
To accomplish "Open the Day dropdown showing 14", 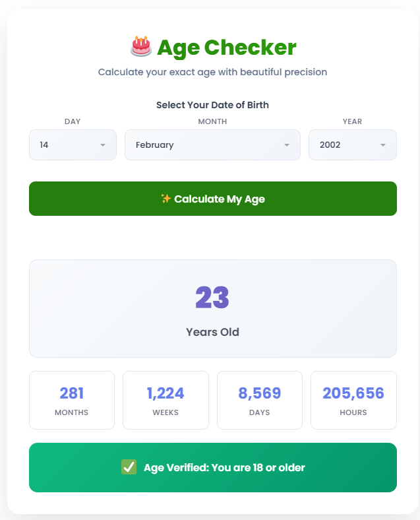I will [x=73, y=145].
